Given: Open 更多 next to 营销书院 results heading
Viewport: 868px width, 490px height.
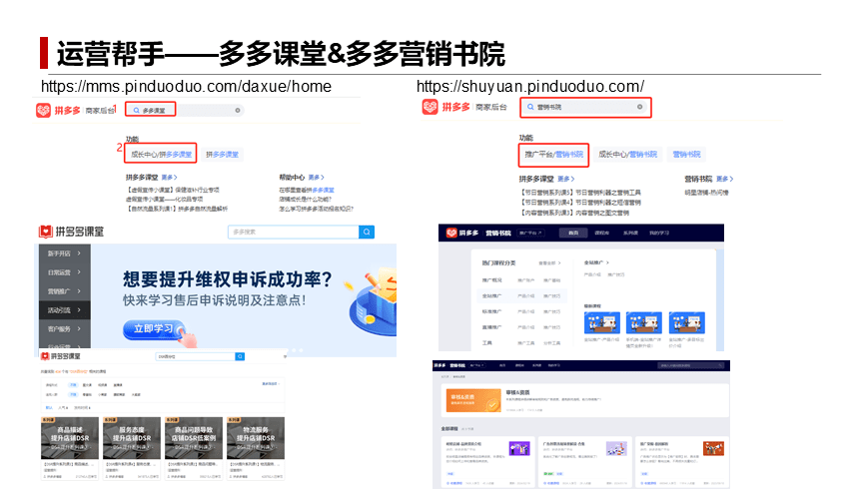Looking at the screenshot, I should point(724,179).
